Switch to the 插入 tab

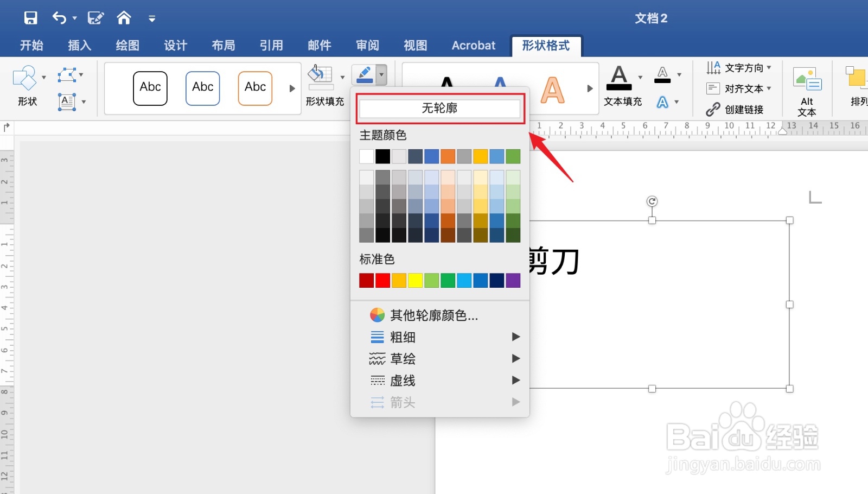click(79, 46)
